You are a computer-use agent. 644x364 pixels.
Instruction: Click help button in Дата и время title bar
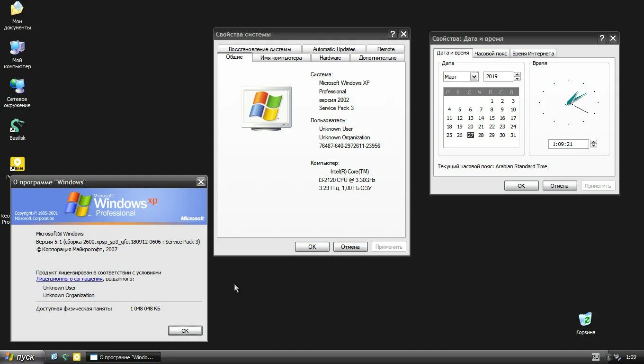click(x=602, y=38)
